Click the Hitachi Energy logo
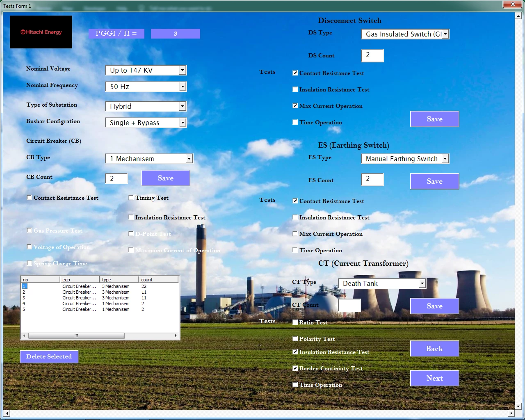Screen dimensions: 525x420 (x=41, y=32)
